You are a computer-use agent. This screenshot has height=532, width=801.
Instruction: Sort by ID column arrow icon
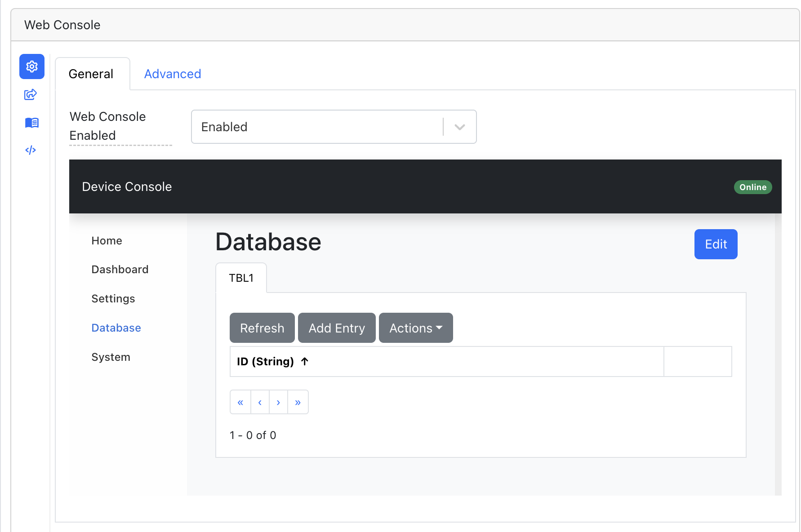[x=305, y=361]
